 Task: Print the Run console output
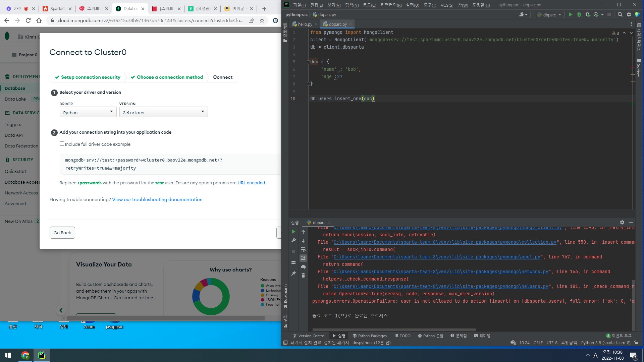[x=303, y=267]
